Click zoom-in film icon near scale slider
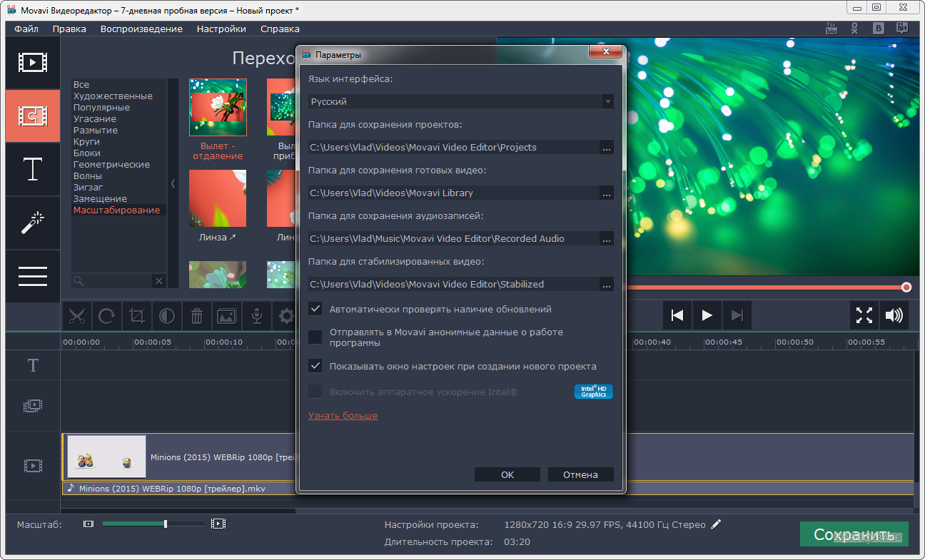This screenshot has height=560, width=925. point(218,524)
